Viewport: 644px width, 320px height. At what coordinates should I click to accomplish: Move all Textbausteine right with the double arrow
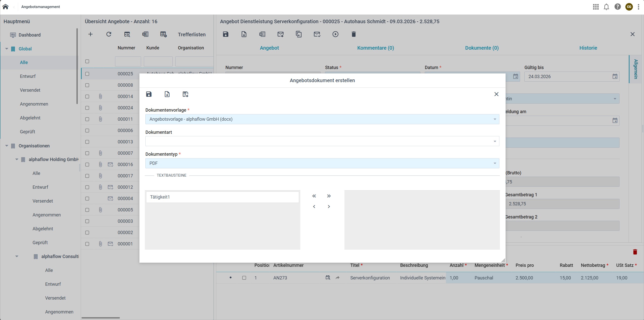[x=329, y=196]
